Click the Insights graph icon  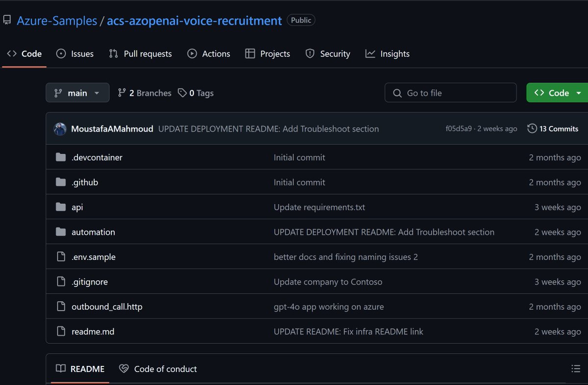coord(370,53)
